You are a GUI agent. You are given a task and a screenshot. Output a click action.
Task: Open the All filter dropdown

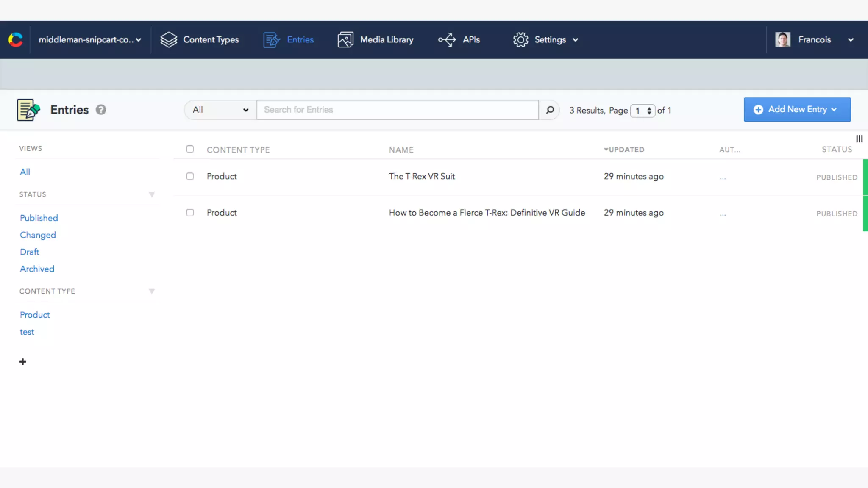tap(220, 110)
